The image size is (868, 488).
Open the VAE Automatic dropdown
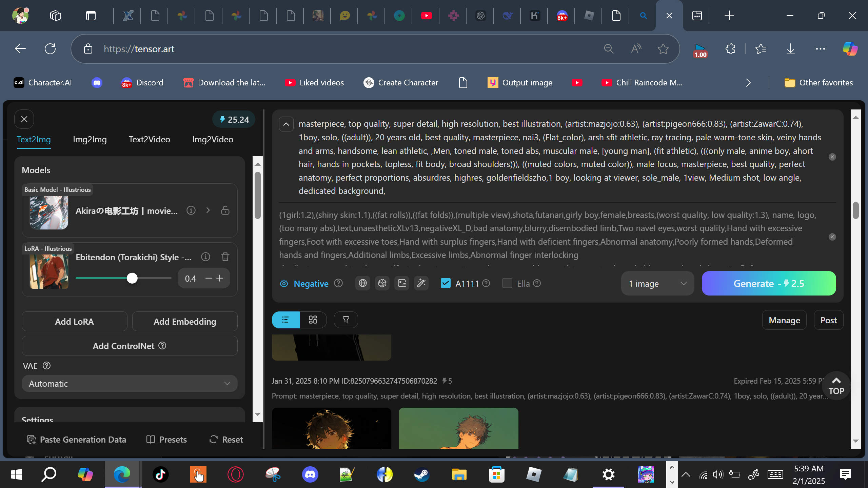(130, 384)
